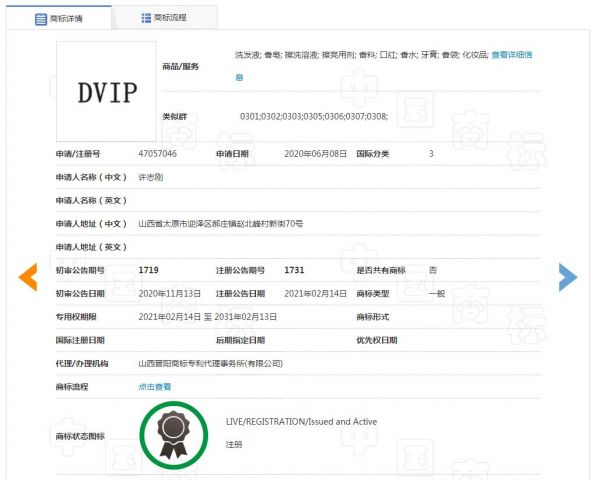Image resolution: width=600 pixels, height=480 pixels.
Task: Click the document icon on 商标详情 tab
Action: coord(40,18)
